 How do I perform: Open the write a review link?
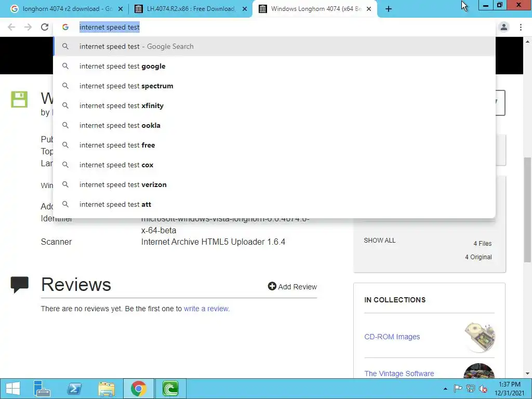207,309
